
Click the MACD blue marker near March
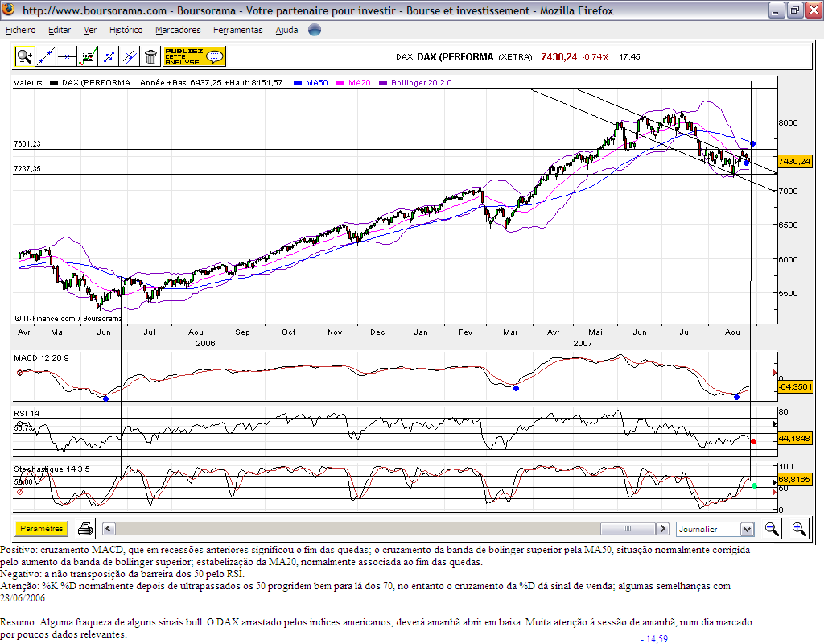[x=516, y=389]
